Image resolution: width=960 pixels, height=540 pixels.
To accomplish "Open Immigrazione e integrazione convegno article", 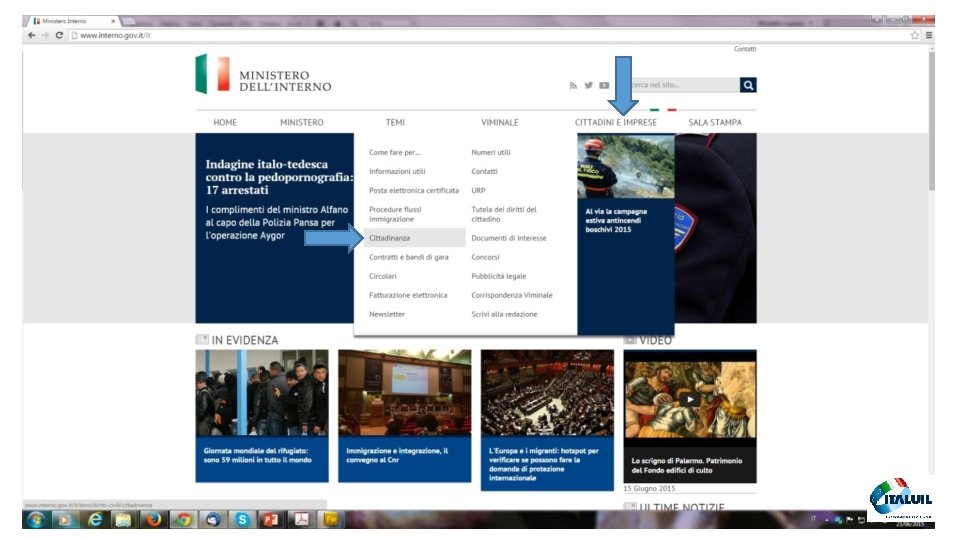I will tap(405, 416).
